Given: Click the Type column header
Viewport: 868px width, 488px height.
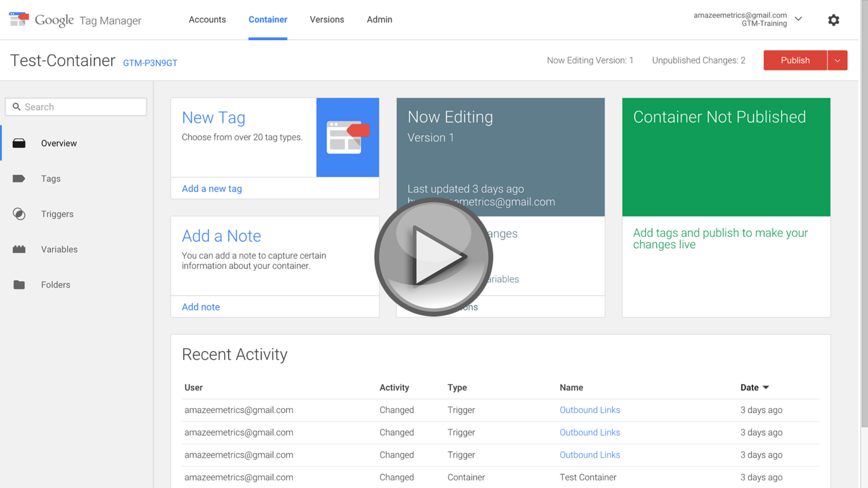Looking at the screenshot, I should point(457,388).
